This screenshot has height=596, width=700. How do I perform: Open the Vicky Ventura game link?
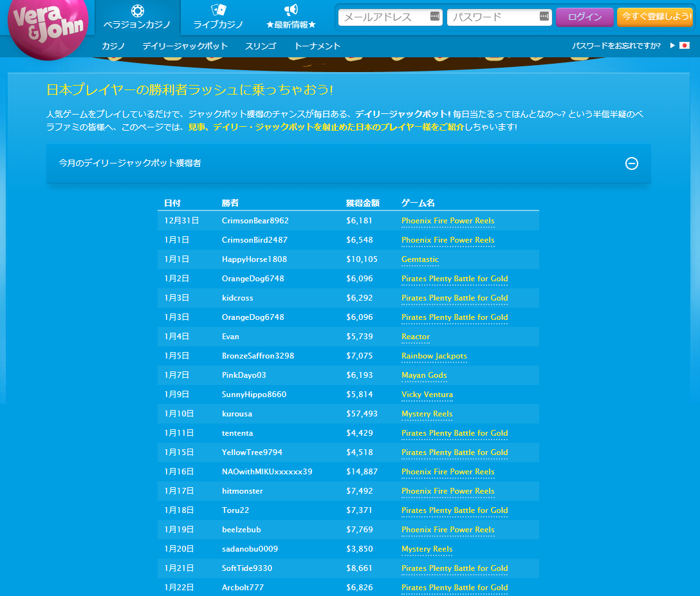click(x=427, y=395)
